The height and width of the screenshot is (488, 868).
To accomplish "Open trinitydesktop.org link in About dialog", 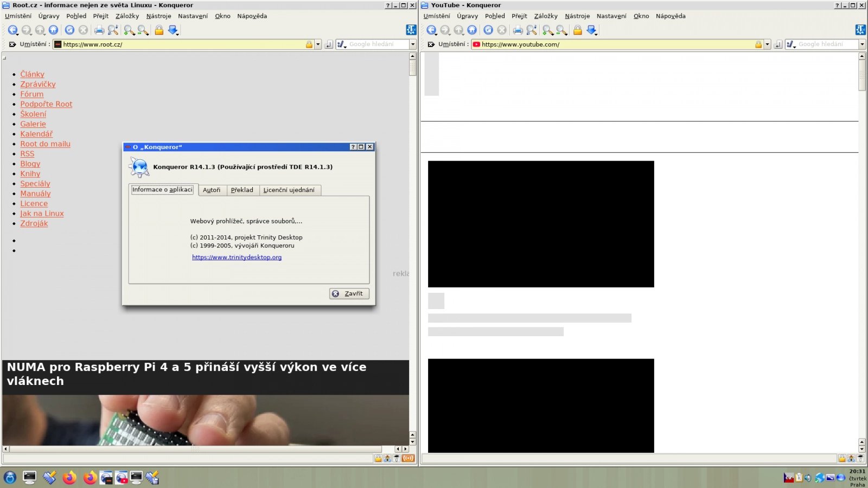I will 237,258.
